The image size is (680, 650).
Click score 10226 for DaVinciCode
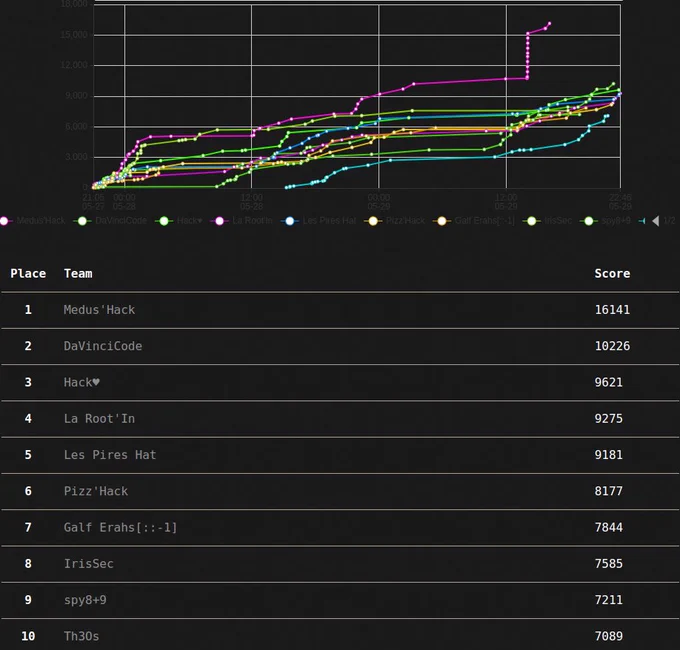[x=612, y=346]
